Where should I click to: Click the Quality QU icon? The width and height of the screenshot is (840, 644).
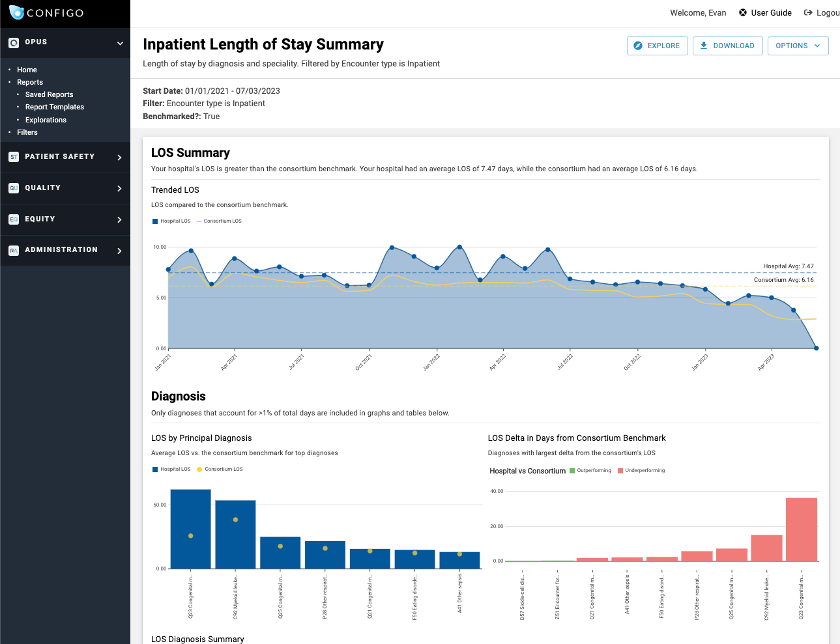(x=14, y=188)
